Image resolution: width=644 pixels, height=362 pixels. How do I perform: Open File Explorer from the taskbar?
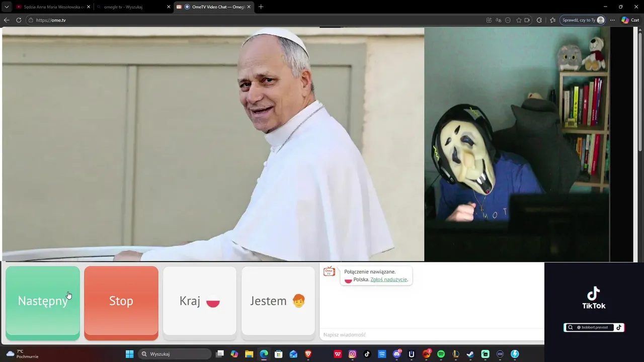coord(249,354)
